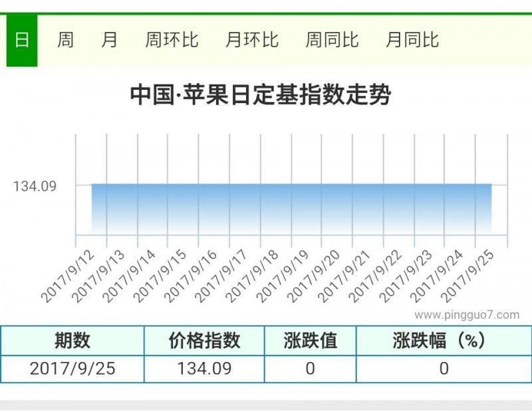This screenshot has width=532, height=412.
Task: Click the 2017/9/22 x-axis date label
Action: 374,276
